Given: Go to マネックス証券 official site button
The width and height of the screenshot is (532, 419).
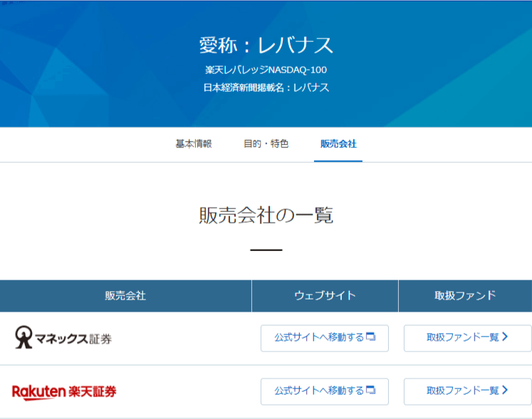Looking at the screenshot, I should [325, 338].
